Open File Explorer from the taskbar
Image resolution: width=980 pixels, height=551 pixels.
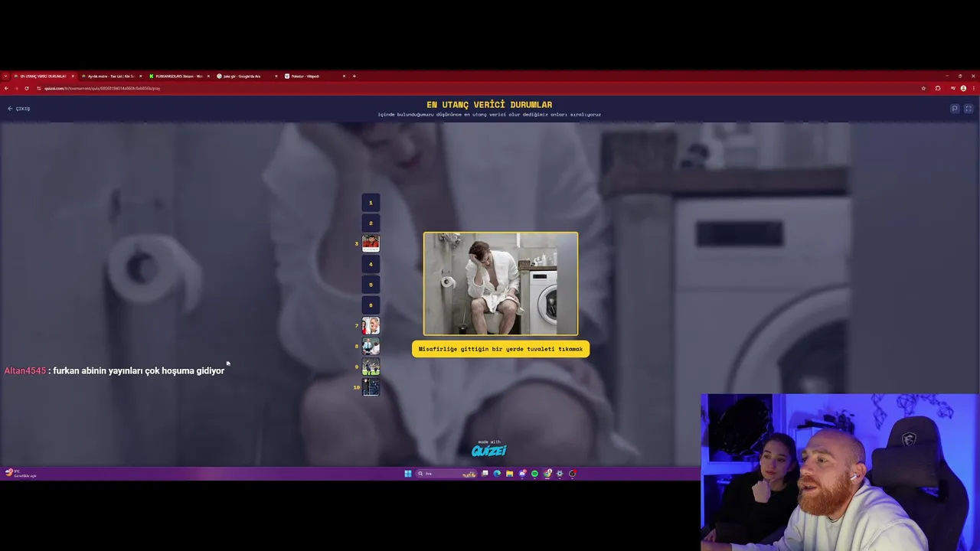click(x=510, y=474)
